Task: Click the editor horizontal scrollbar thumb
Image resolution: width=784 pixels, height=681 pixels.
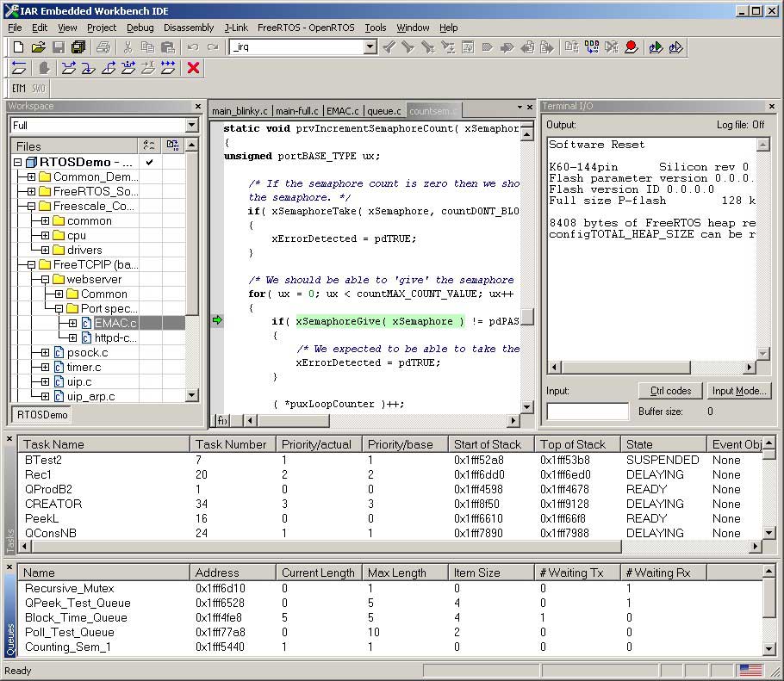Action: point(294,421)
